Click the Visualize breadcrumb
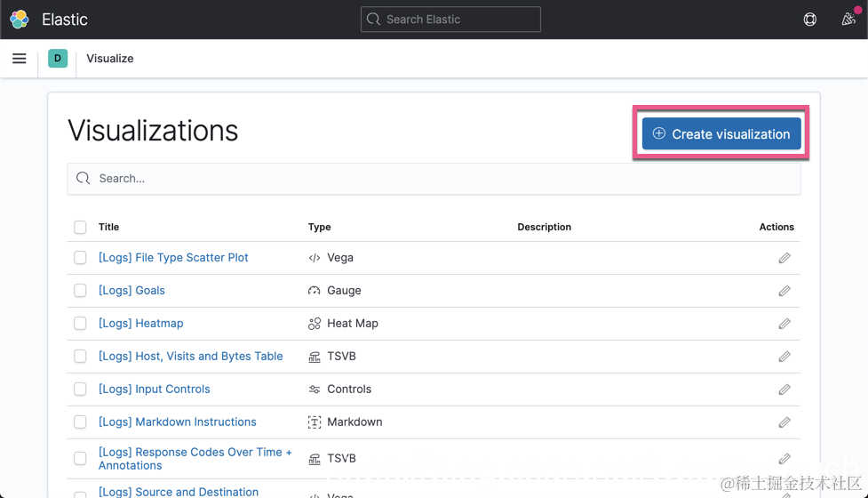The image size is (868, 498). (x=109, y=58)
